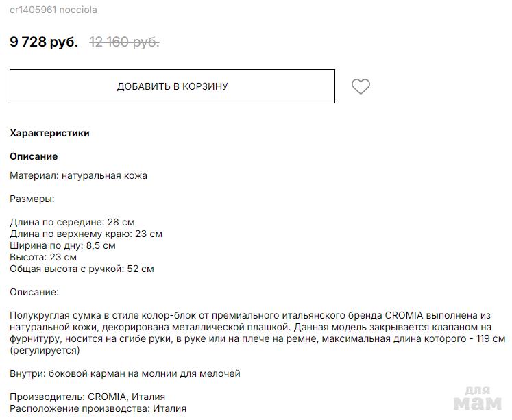512x420 pixels.
Task: Click the Высота: 23 см line
Action: coord(43,257)
